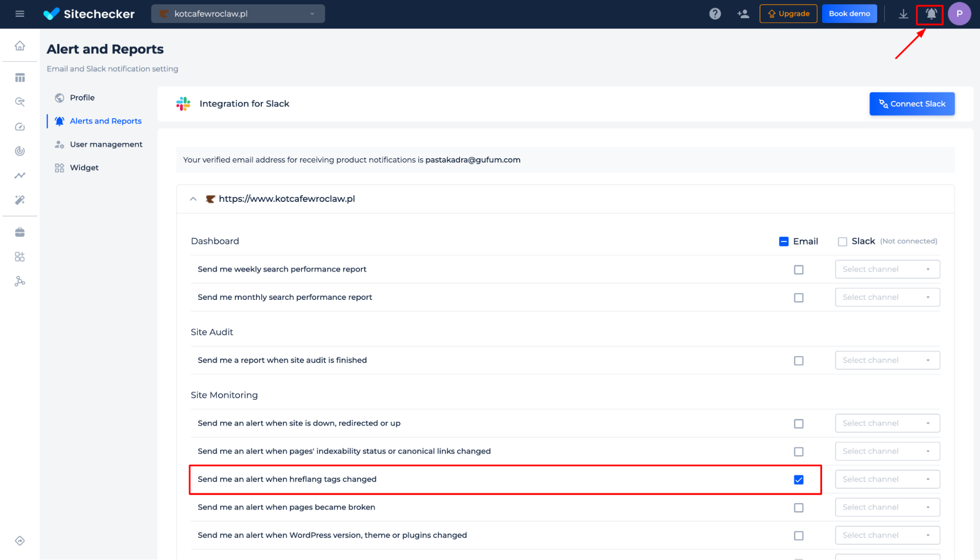
Task: Click the Sitechecker logo
Action: 89,14
